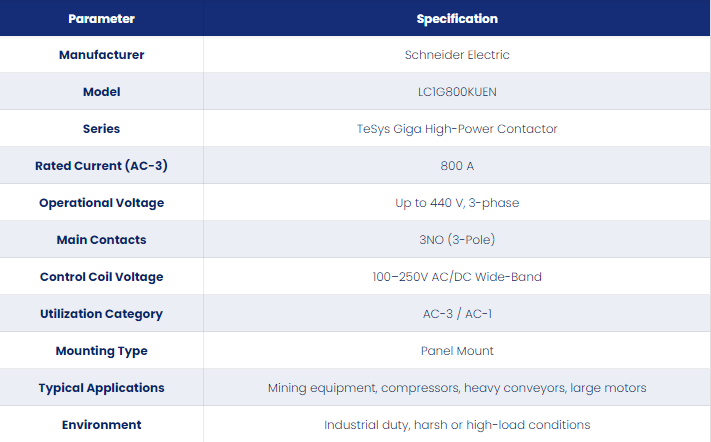711x442 pixels.
Task: Click the Parameter column header
Action: [x=101, y=19]
